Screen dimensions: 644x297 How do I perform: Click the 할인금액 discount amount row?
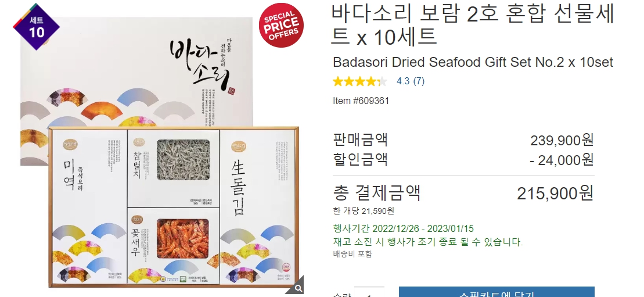point(463,159)
